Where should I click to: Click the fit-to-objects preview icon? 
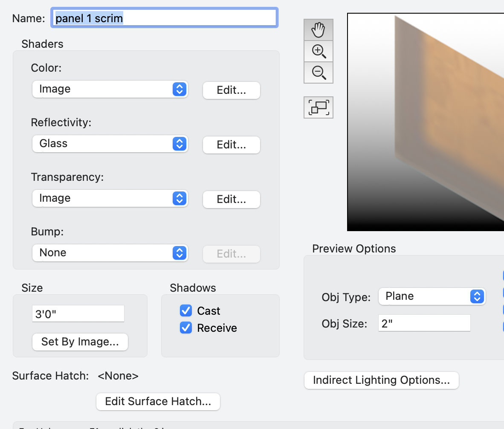coord(318,107)
